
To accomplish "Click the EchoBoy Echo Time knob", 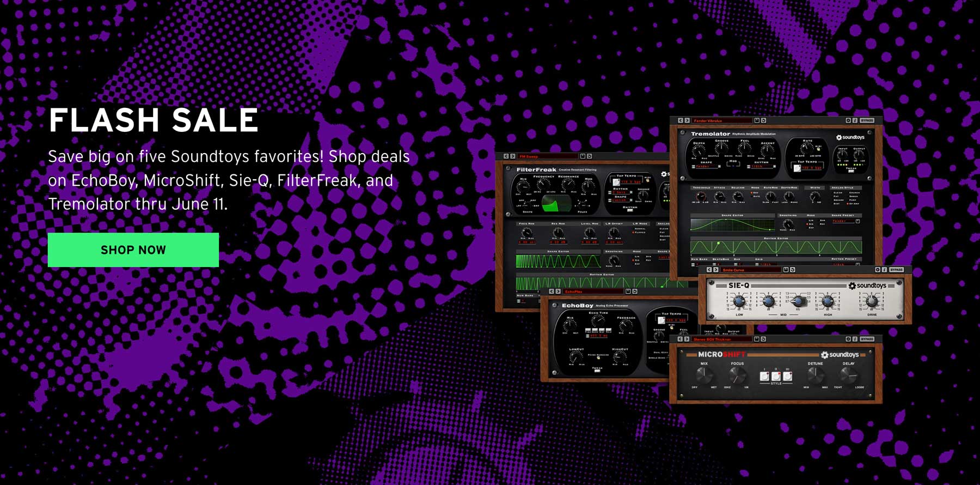I will tap(598, 321).
